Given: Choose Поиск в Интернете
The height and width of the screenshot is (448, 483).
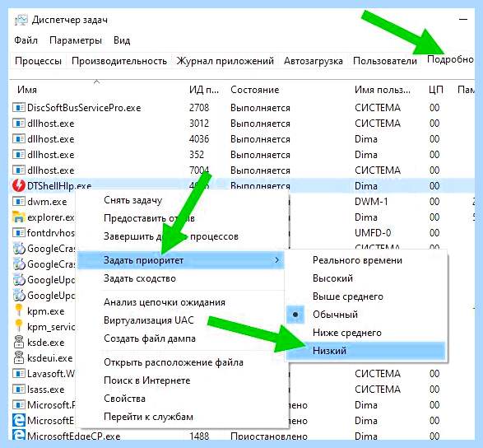Looking at the screenshot, I should (180, 380).
